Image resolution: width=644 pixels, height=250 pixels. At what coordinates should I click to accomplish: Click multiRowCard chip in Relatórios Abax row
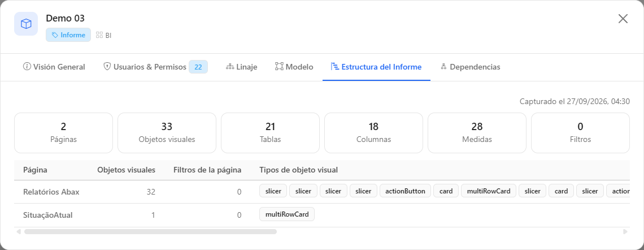coord(489,191)
